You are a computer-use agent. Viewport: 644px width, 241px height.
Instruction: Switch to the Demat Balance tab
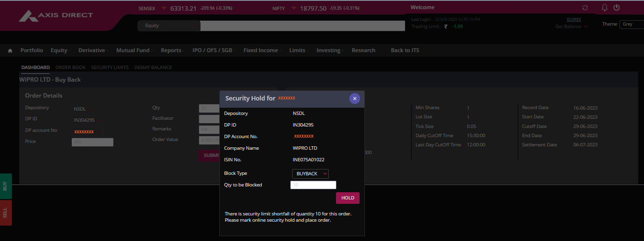153,68
